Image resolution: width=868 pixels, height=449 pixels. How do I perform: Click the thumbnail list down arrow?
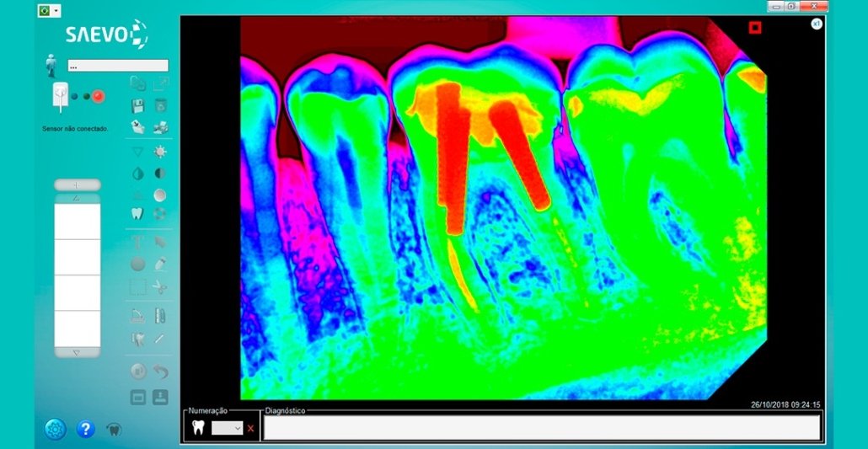[x=77, y=353]
